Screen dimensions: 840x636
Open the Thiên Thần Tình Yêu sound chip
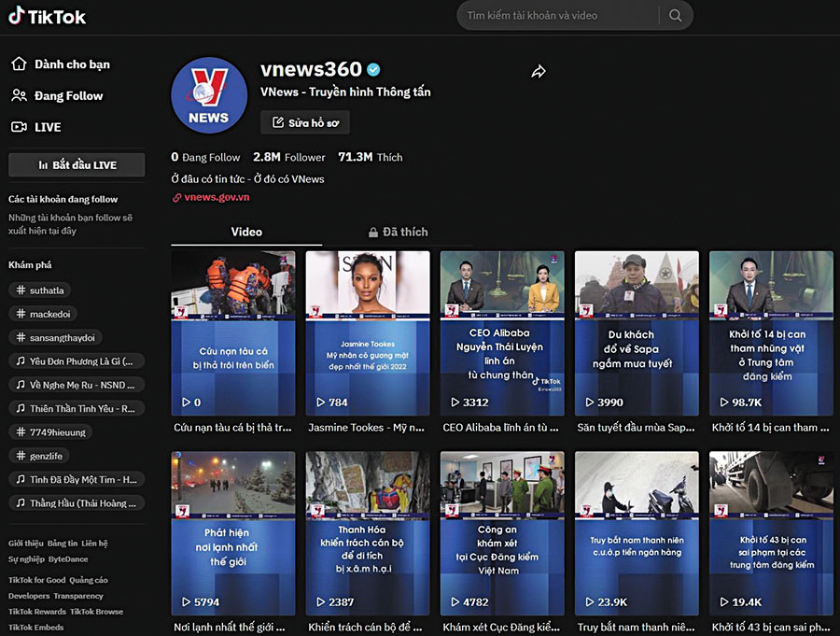click(x=76, y=408)
